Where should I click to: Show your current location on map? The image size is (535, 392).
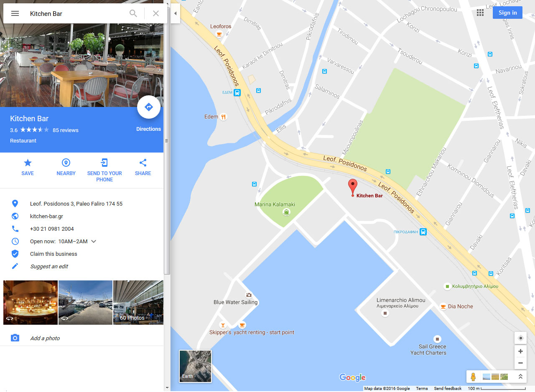520,338
